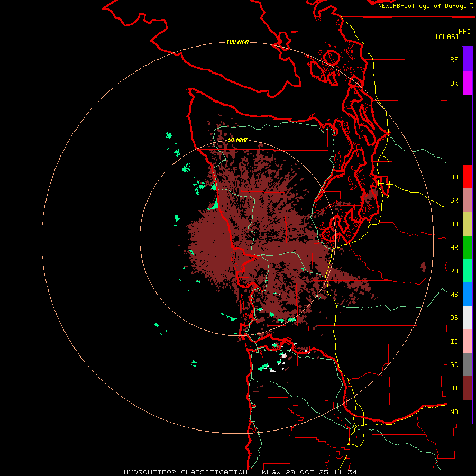The width and height of the screenshot is (476, 476).
Task: Click the IC pink legend swatch
Action: click(x=467, y=341)
